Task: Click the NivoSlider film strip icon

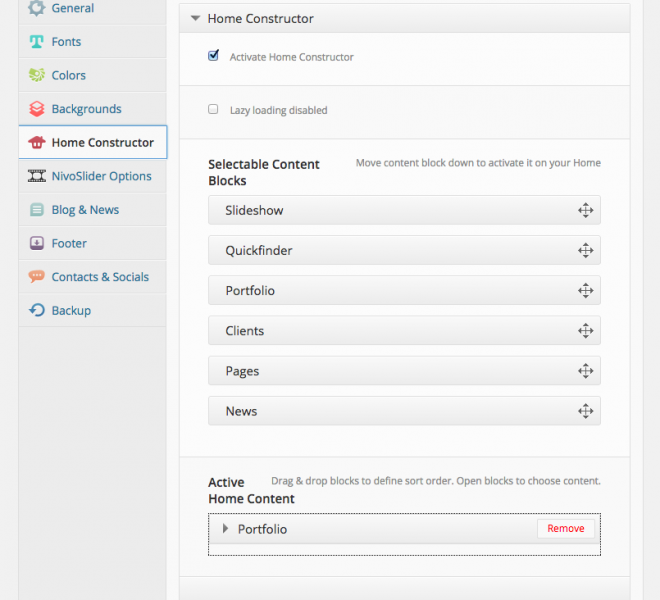Action: tap(37, 176)
